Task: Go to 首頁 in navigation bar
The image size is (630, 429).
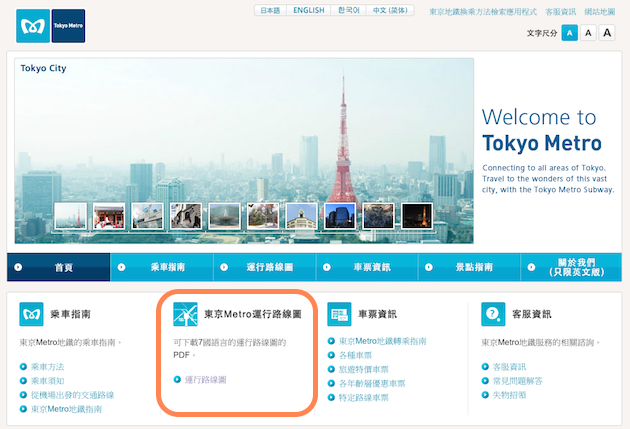Action: point(59,267)
